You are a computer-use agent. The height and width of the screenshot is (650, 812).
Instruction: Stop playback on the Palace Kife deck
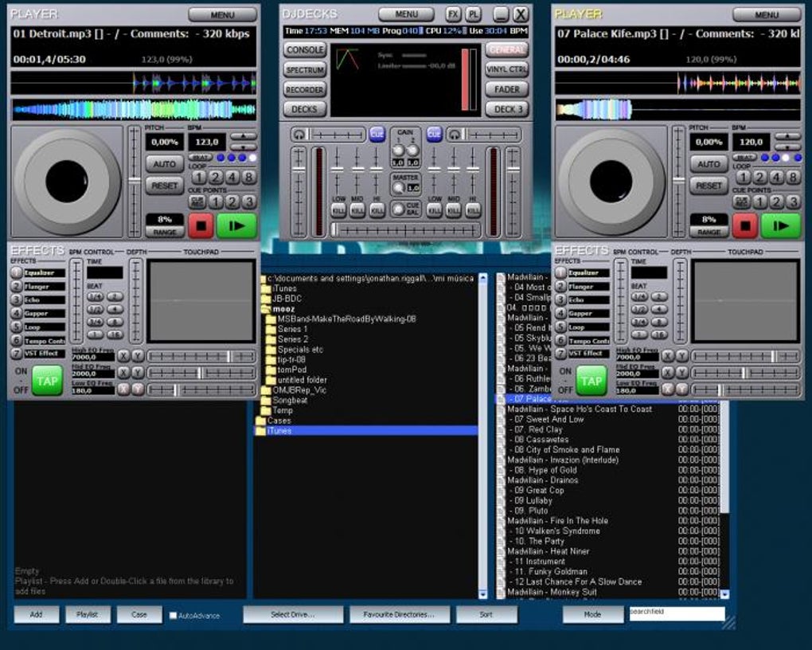(744, 226)
